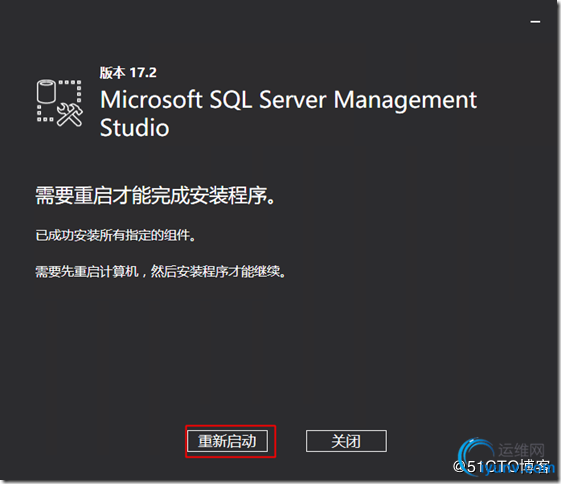The image size is (561, 484).
Task: Minimize the installer window with the dash icon
Action: pos(535,22)
